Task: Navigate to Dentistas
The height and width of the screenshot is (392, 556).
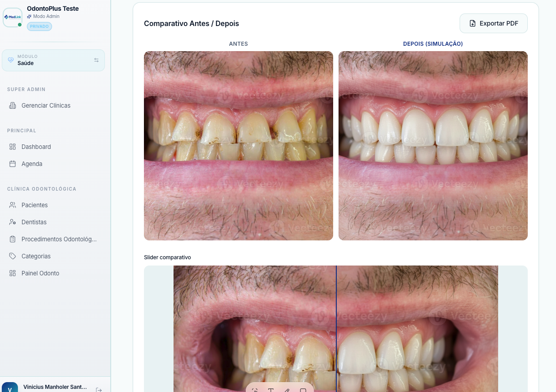Action: click(x=34, y=222)
